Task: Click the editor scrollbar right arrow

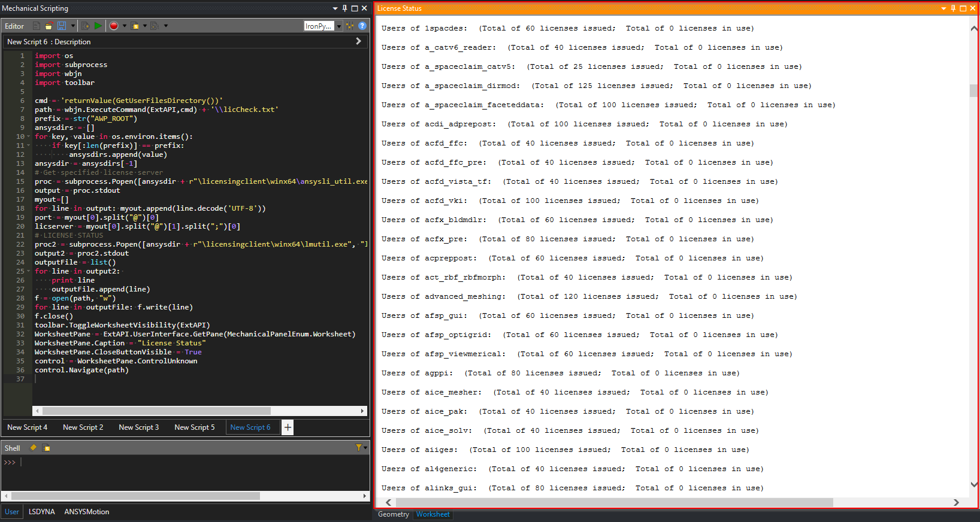Action: 362,411
